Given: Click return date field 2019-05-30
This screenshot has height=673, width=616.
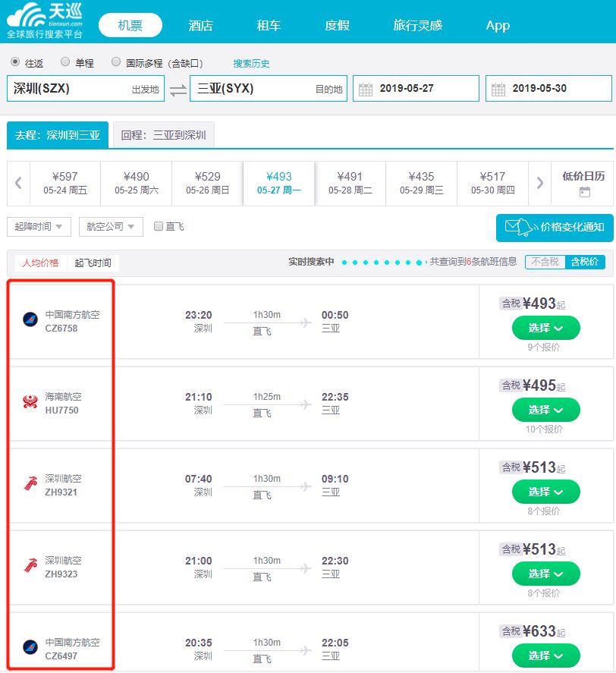Looking at the screenshot, I should point(548,89).
